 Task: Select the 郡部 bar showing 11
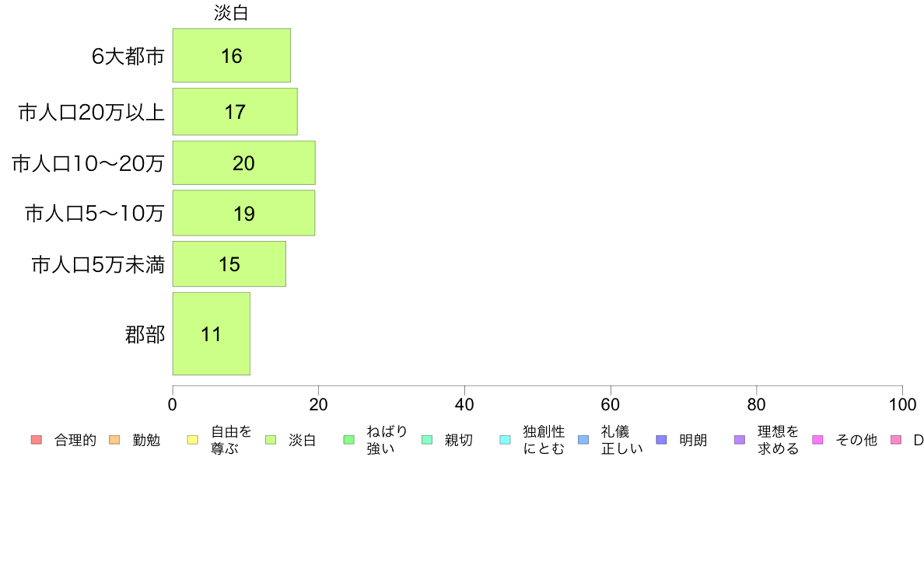(211, 334)
